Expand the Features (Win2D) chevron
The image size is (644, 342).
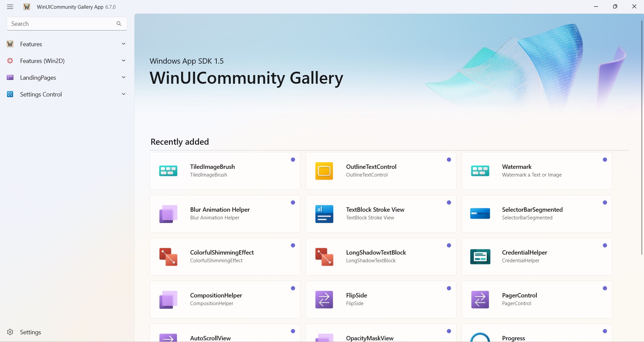[123, 61]
